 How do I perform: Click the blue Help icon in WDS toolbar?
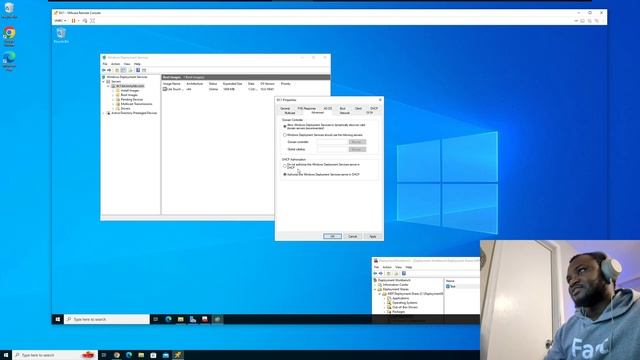138,70
